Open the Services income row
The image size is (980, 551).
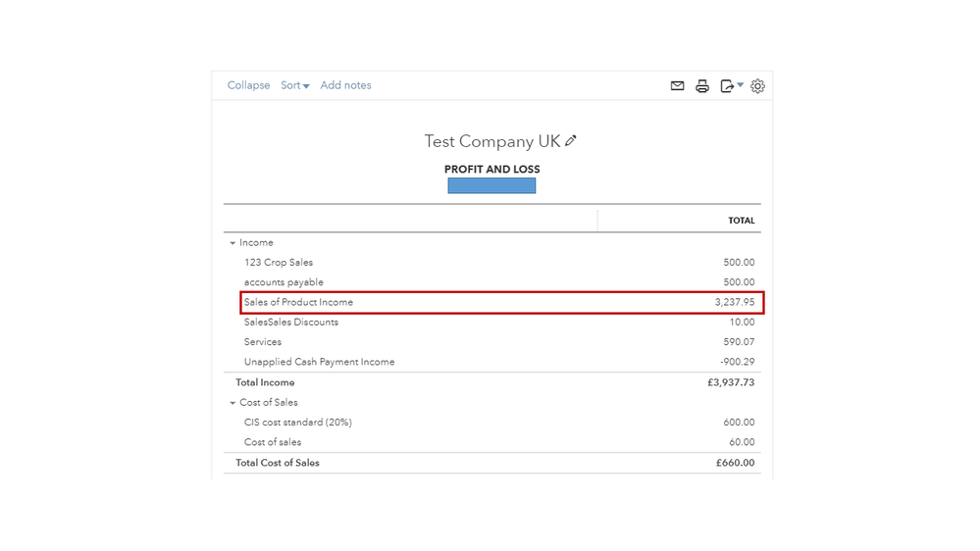pyautogui.click(x=263, y=342)
